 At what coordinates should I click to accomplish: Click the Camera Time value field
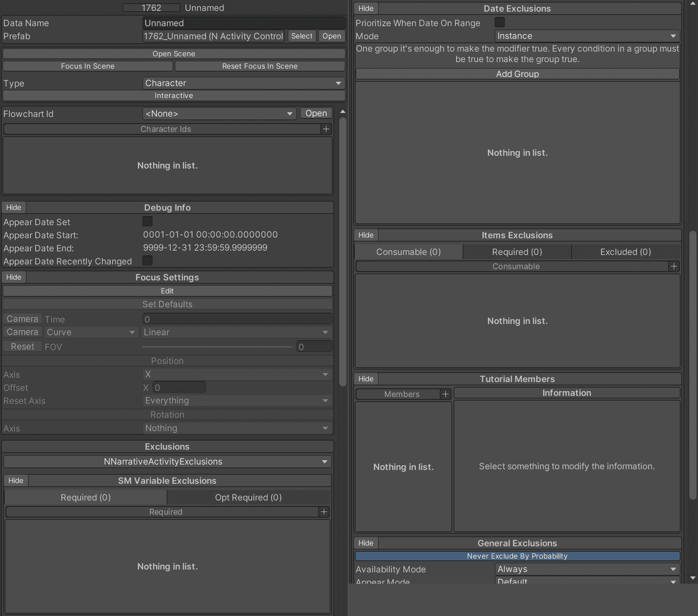click(237, 319)
